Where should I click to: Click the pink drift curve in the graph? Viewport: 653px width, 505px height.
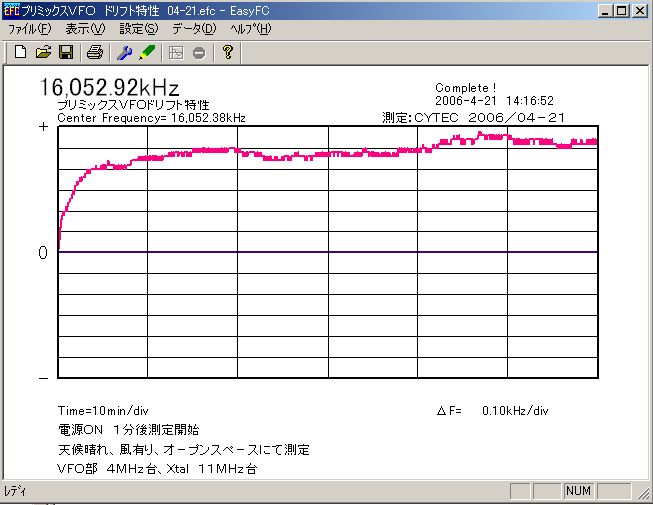(x=328, y=154)
